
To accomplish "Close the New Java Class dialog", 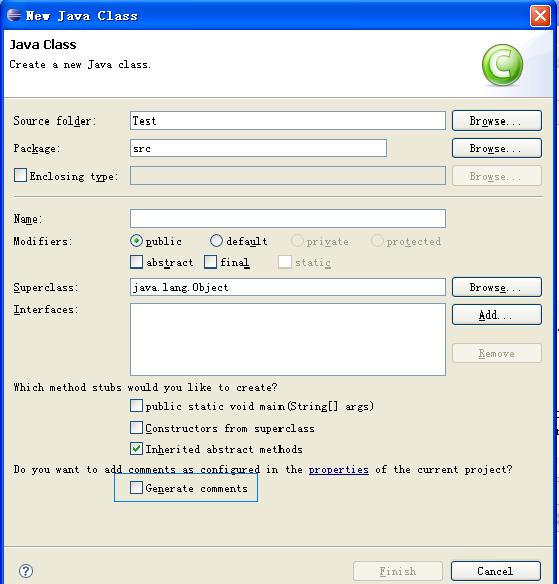I will click(540, 16).
